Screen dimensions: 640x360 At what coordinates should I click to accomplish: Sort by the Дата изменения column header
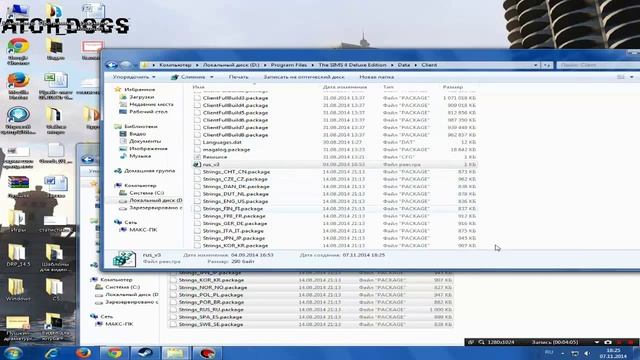point(345,87)
